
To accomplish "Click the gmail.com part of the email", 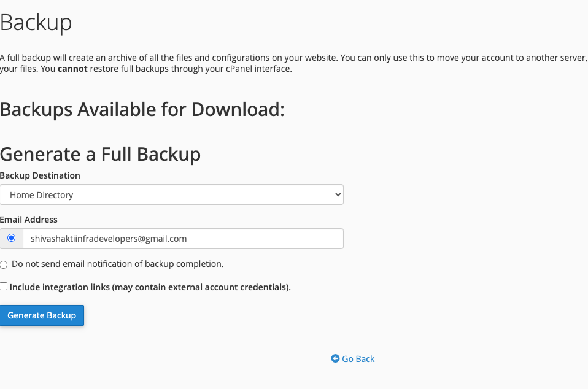I will click(166, 239).
